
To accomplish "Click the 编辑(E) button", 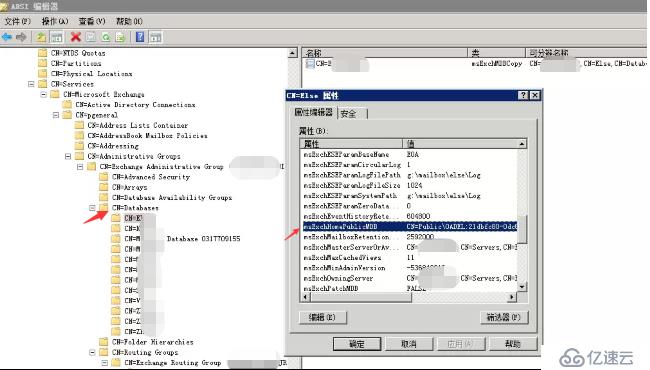I will (x=323, y=318).
